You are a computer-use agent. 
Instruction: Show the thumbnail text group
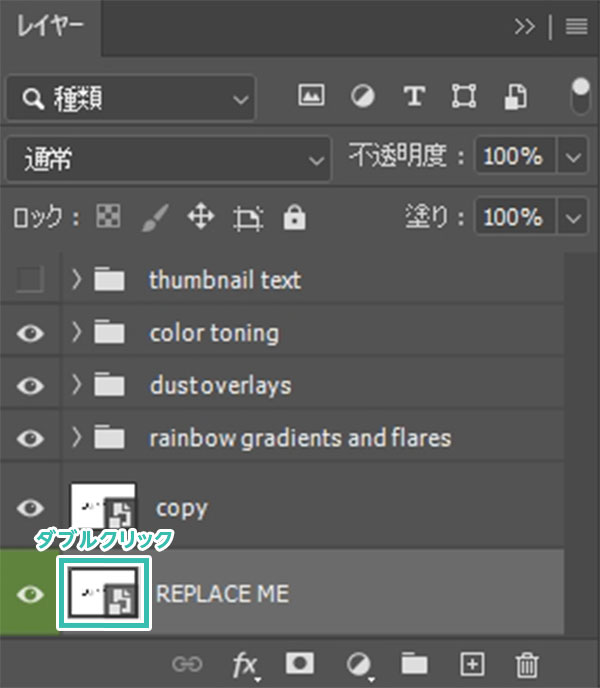(x=29, y=279)
